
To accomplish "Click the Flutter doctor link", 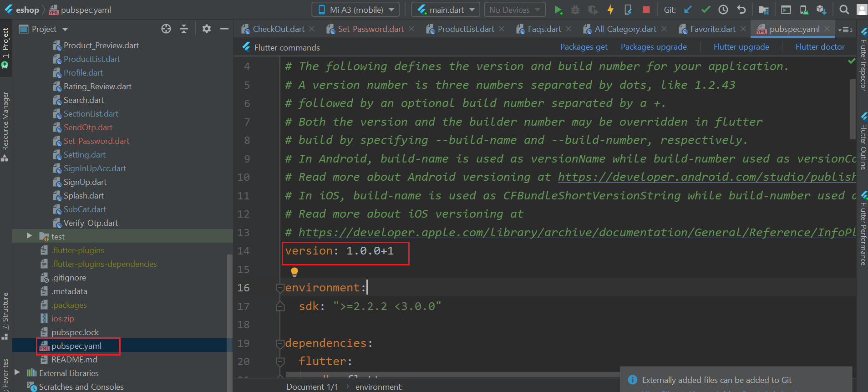I will click(820, 47).
